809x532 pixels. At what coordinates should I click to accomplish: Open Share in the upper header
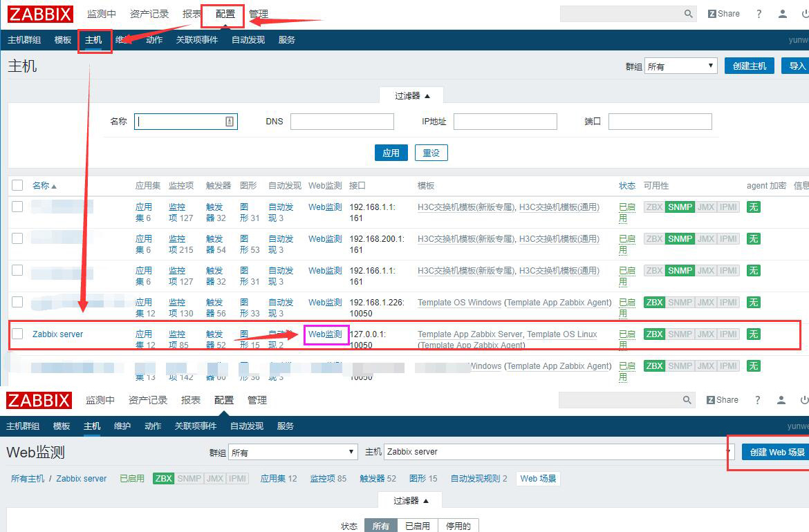[x=723, y=14]
